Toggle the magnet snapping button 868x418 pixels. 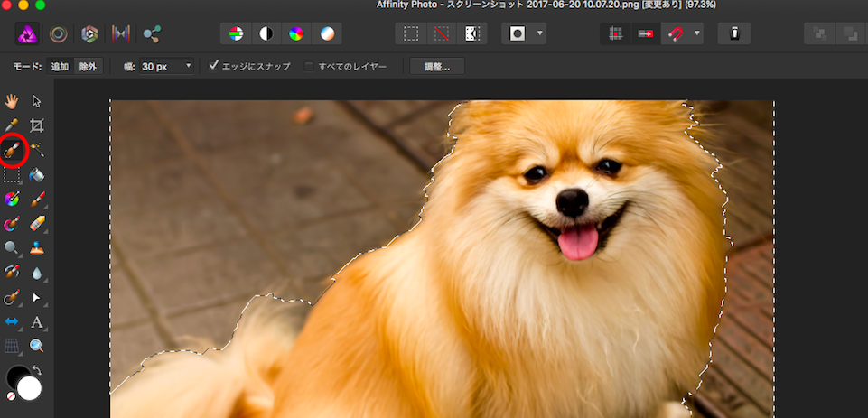(677, 34)
